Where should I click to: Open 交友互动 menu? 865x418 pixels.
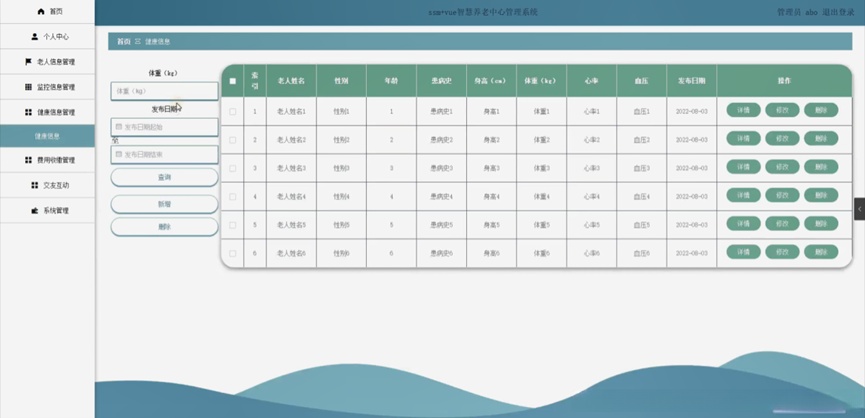click(x=47, y=185)
